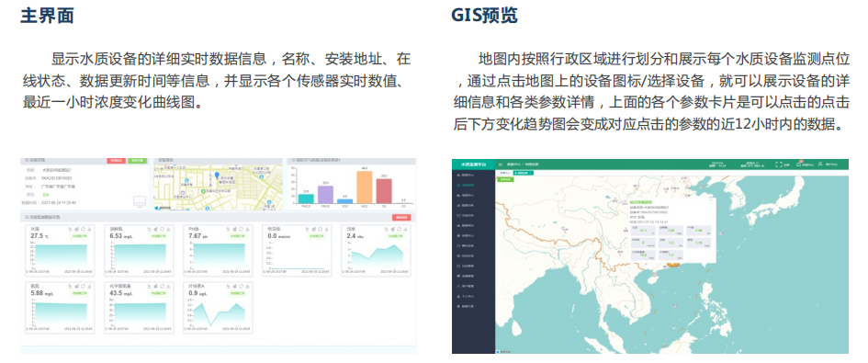
Task: Select bar chart icon on 溶解氧 card
Action: click(x=155, y=229)
